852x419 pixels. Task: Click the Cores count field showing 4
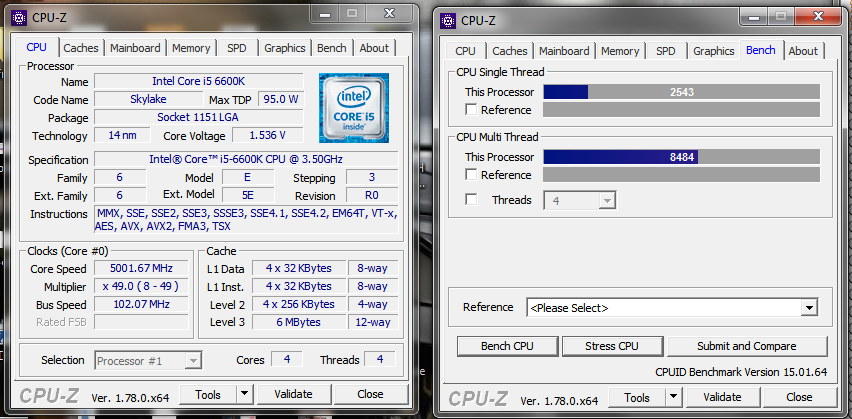(286, 359)
